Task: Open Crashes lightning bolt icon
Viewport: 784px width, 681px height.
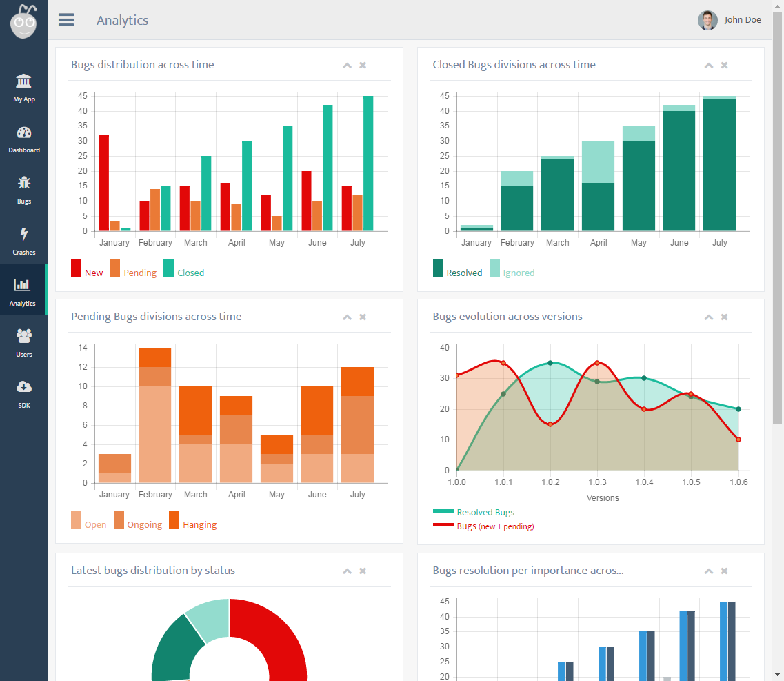Action: pos(24,234)
